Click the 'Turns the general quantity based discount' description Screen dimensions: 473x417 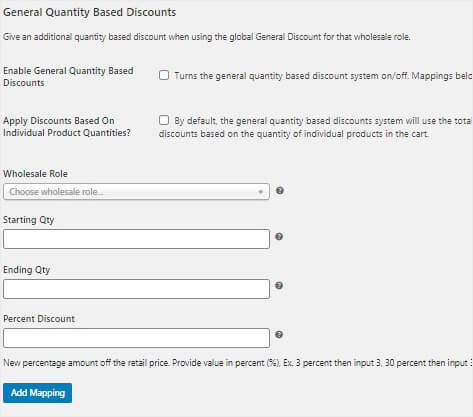point(323,76)
